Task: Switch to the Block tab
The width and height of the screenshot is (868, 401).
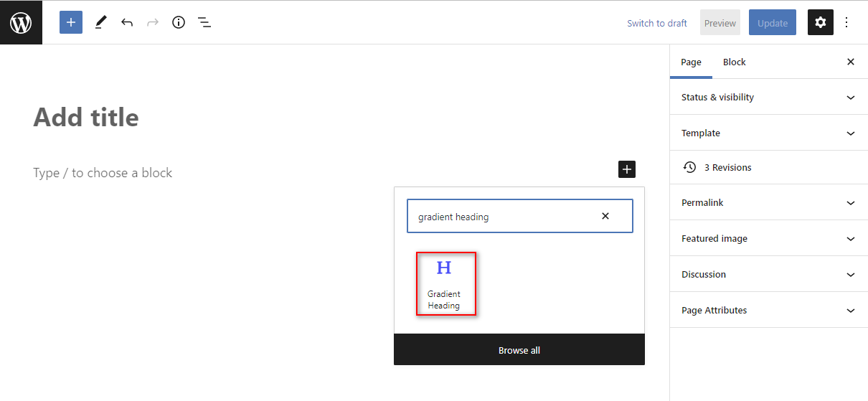Action: click(x=734, y=62)
